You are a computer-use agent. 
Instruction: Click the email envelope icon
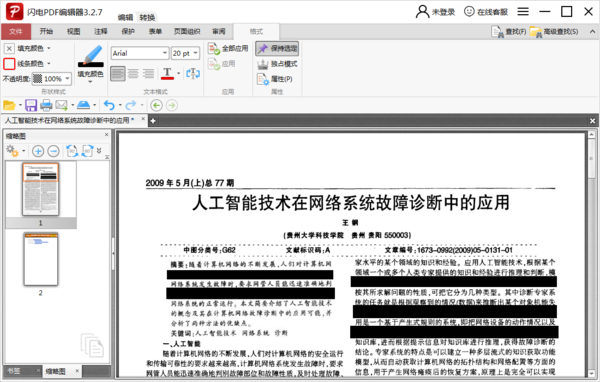coord(61,105)
